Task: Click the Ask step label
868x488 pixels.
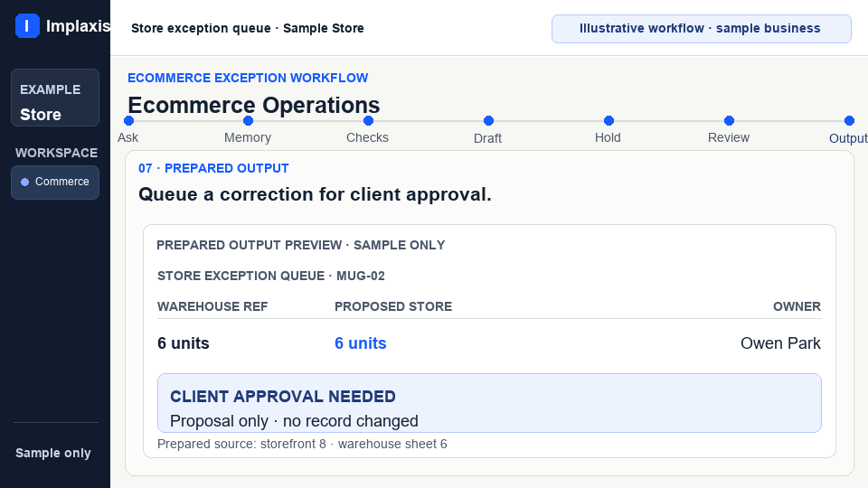Action: [x=127, y=137]
